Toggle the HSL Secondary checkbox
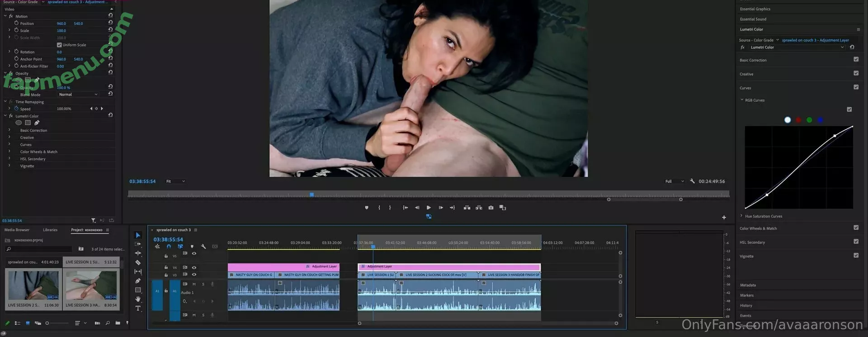Screen dimensions: 868x337 coord(856,242)
